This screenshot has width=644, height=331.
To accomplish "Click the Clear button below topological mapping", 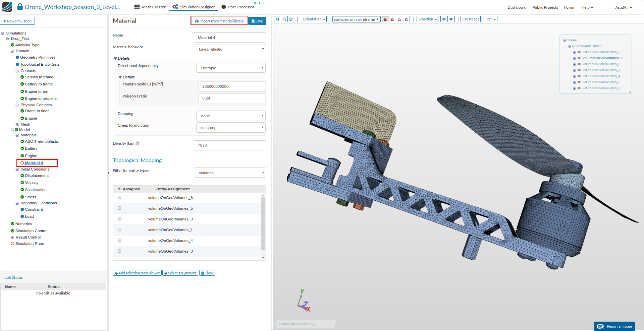I will (x=207, y=273).
